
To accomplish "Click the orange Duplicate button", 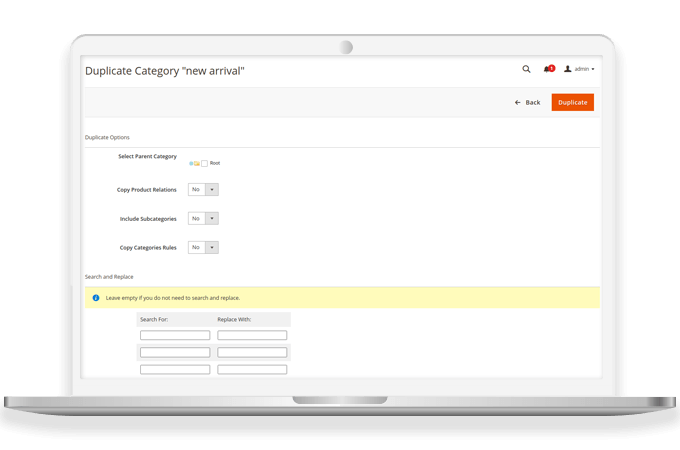I will coord(572,102).
